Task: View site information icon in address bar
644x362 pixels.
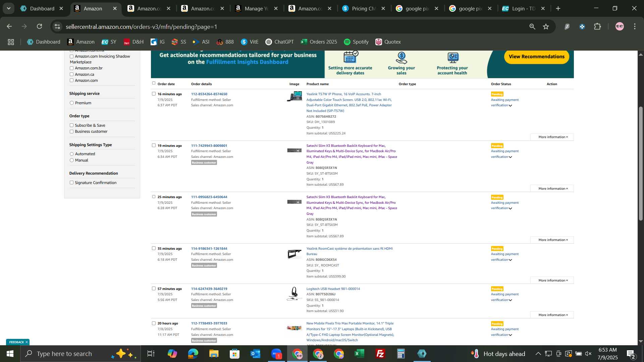Action: tap(57, 26)
